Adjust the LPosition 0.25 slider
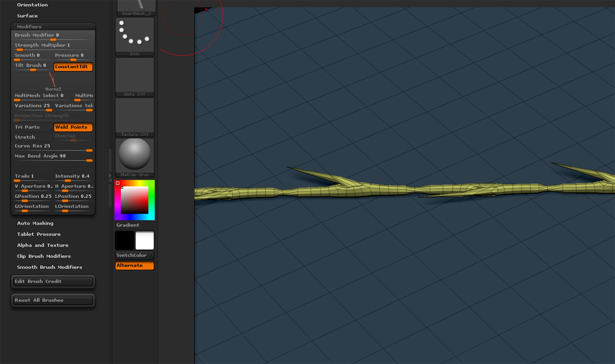Image resolution: width=615 pixels, height=364 pixels. pyautogui.click(x=73, y=198)
